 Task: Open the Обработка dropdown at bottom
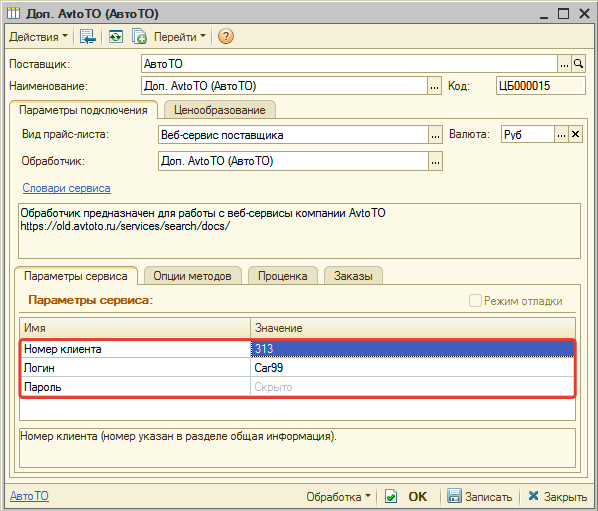(338, 497)
